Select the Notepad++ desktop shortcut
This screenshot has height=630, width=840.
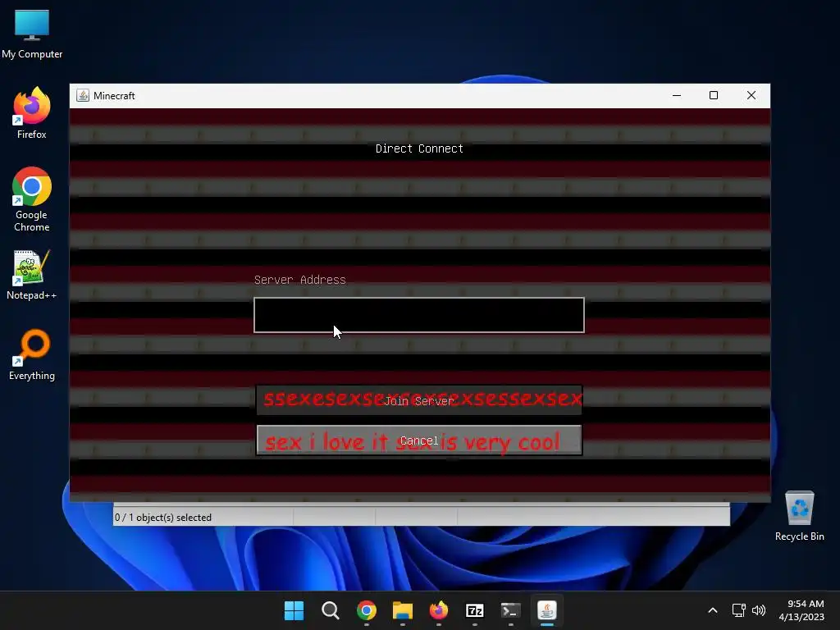32,275
